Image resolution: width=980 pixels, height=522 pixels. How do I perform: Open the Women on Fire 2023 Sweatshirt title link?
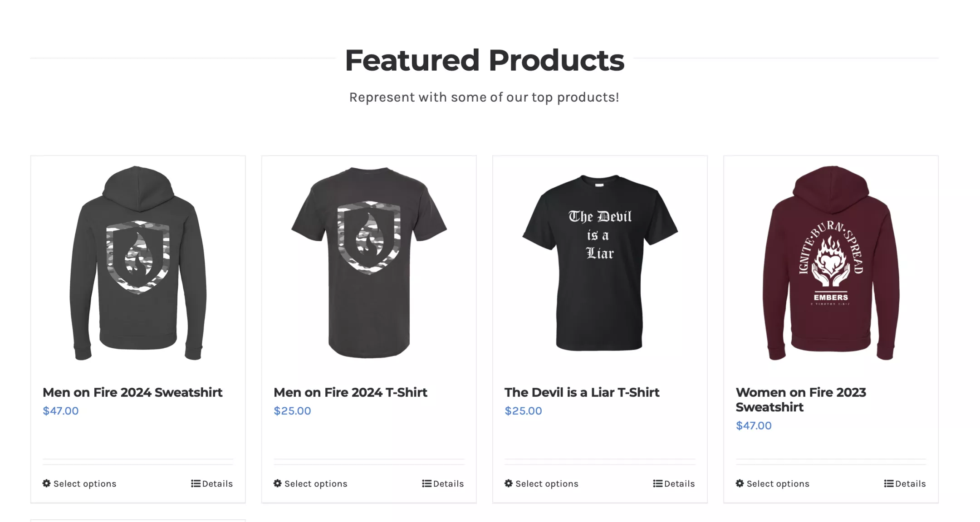801,400
